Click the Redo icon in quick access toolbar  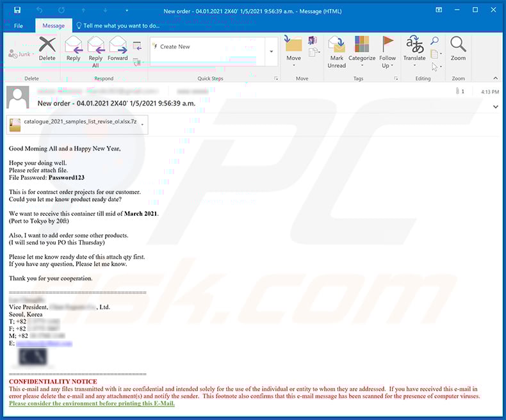[x=61, y=10]
